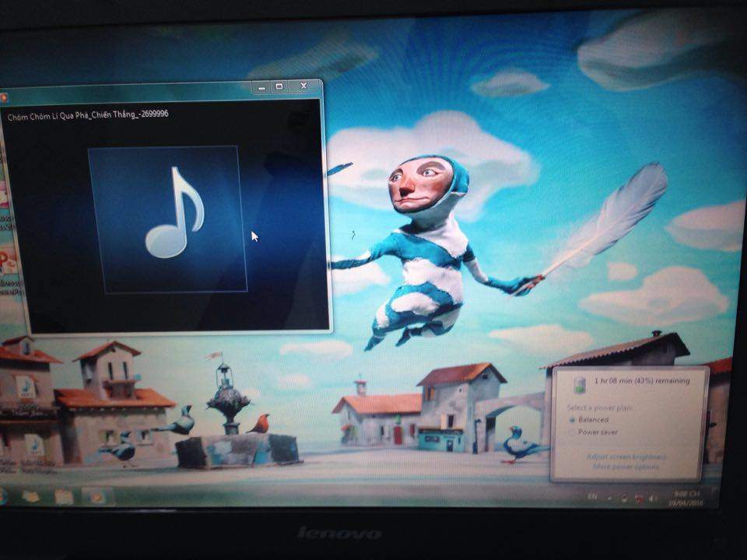The image size is (747, 560).
Task: Click the battery icon in the system tray
Action: (x=624, y=498)
